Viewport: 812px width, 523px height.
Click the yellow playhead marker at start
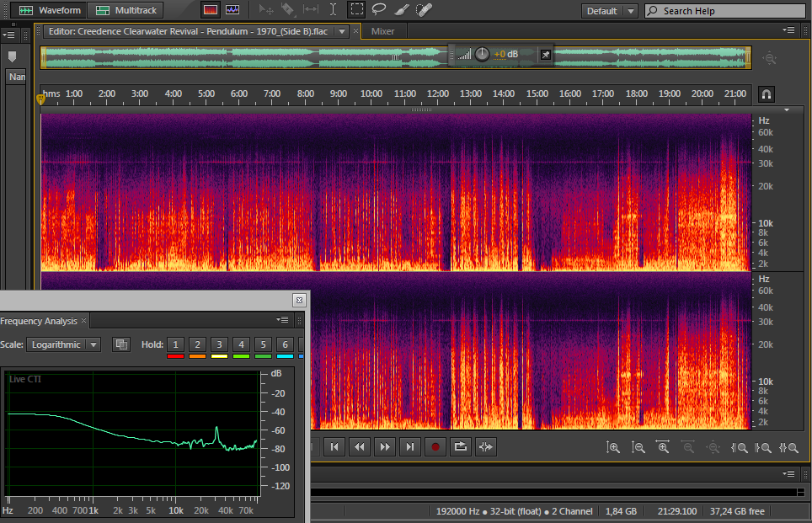click(41, 99)
